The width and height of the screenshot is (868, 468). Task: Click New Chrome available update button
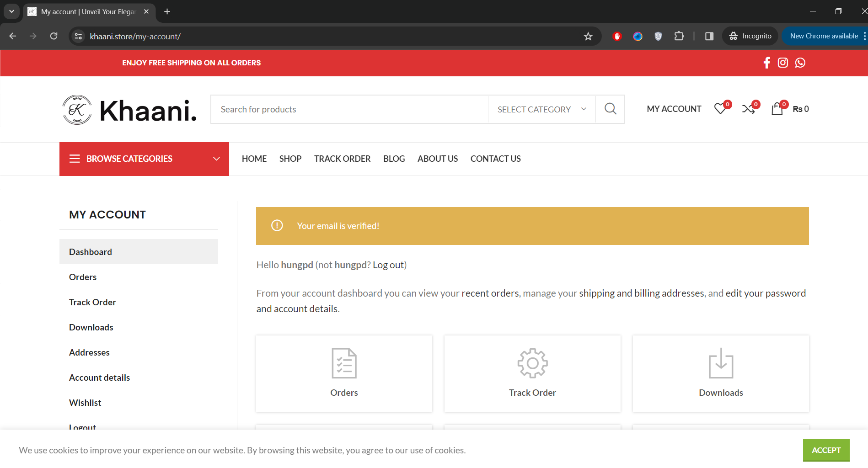tap(824, 36)
